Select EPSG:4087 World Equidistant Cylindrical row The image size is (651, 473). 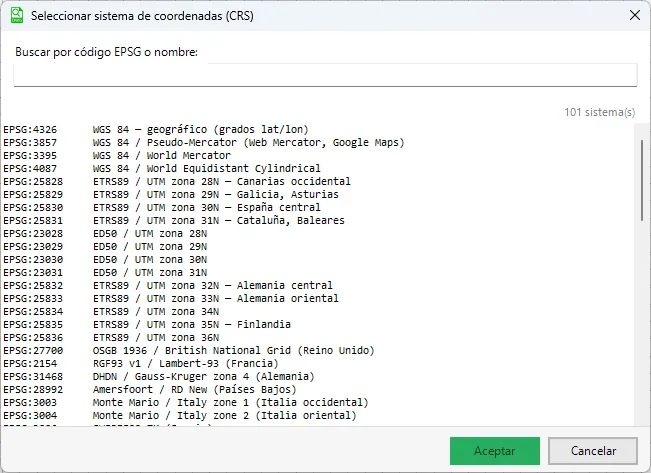pyautogui.click(x=318, y=169)
